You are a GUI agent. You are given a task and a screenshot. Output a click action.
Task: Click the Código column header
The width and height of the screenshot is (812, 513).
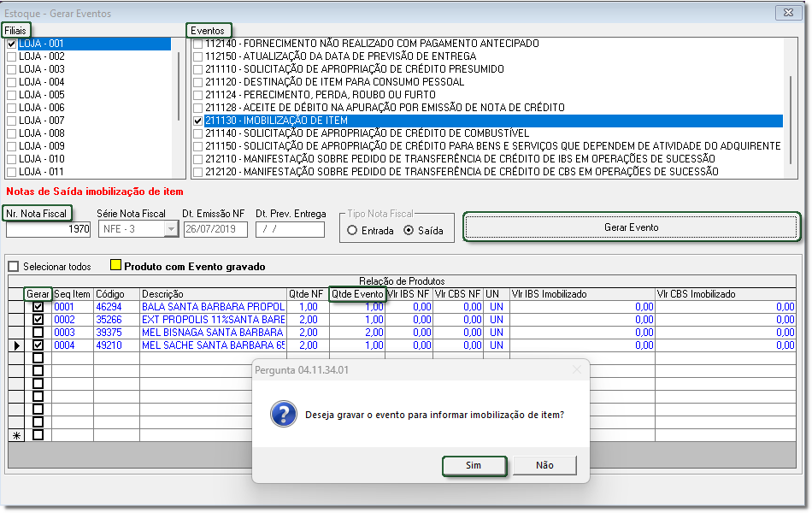click(116, 294)
